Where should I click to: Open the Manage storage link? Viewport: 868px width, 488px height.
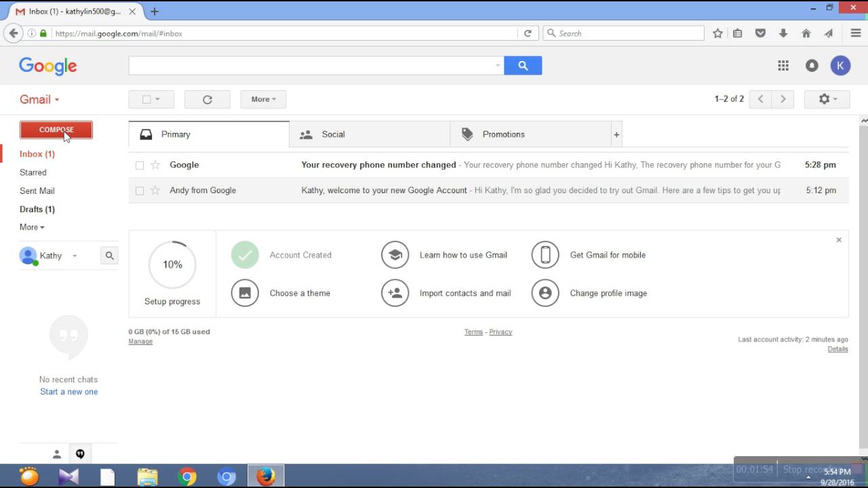140,342
